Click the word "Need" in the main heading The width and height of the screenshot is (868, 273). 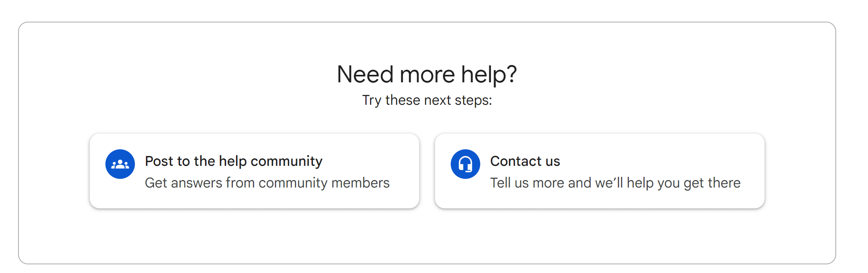[365, 74]
